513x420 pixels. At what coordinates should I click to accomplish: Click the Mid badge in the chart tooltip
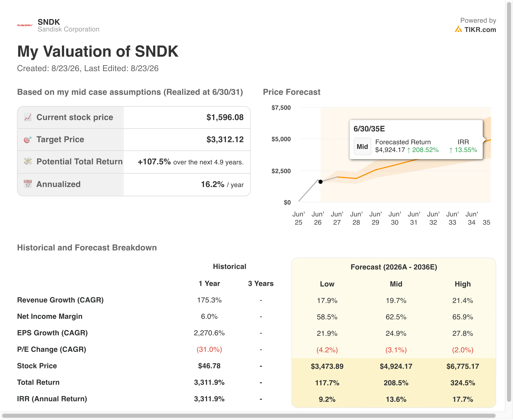[362, 146]
